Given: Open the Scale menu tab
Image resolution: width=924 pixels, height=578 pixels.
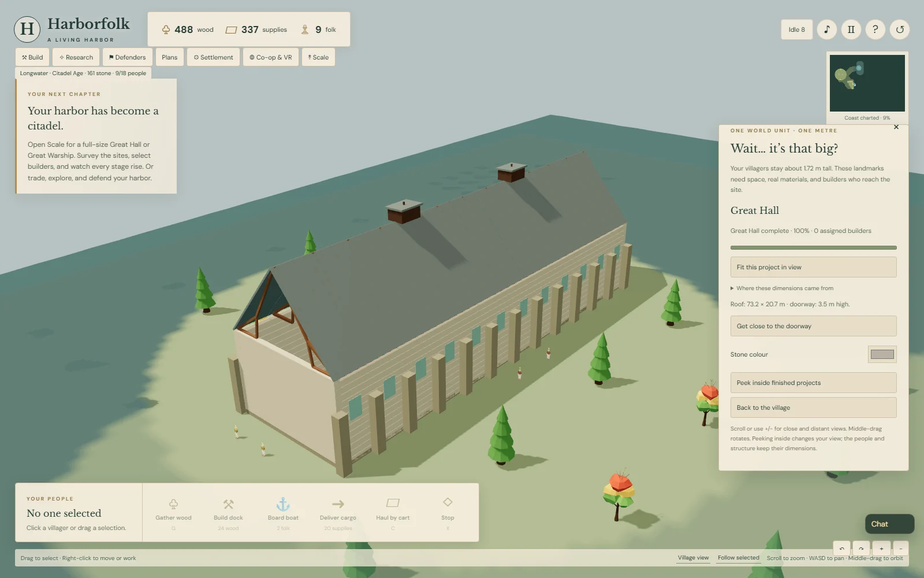Looking at the screenshot, I should coord(318,57).
